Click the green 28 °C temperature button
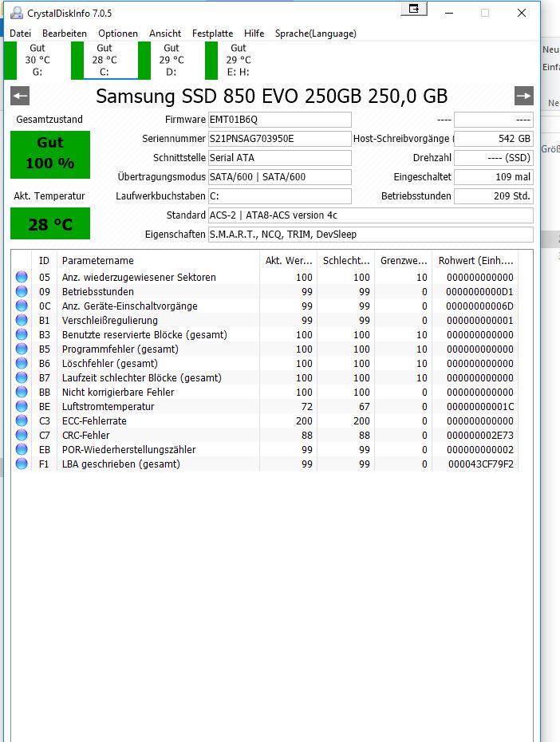Image resolution: width=560 pixels, height=742 pixels. (x=50, y=223)
